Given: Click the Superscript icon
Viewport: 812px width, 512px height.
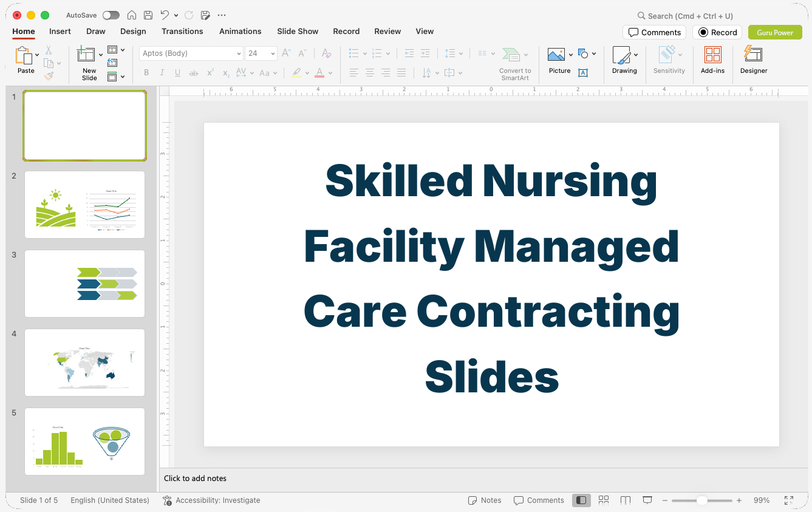Looking at the screenshot, I should [x=210, y=73].
